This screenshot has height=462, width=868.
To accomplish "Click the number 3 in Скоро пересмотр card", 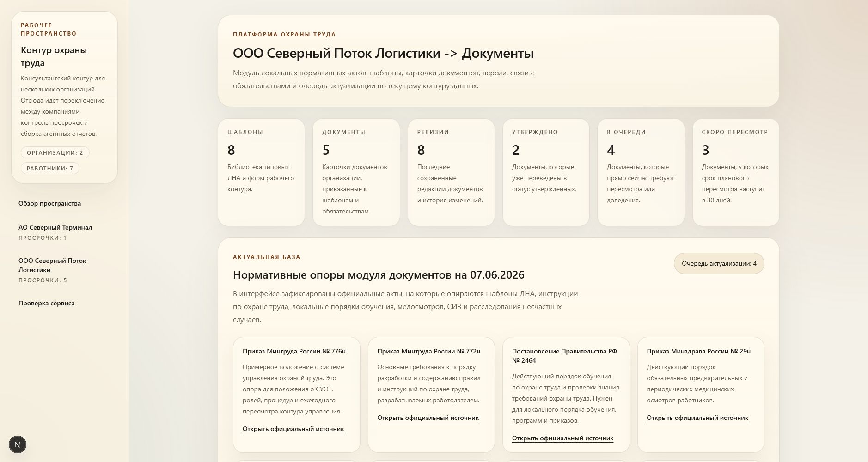I will [705, 150].
